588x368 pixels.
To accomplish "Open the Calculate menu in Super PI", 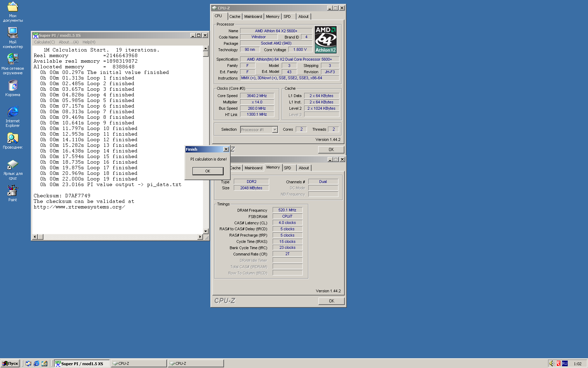I will (44, 42).
